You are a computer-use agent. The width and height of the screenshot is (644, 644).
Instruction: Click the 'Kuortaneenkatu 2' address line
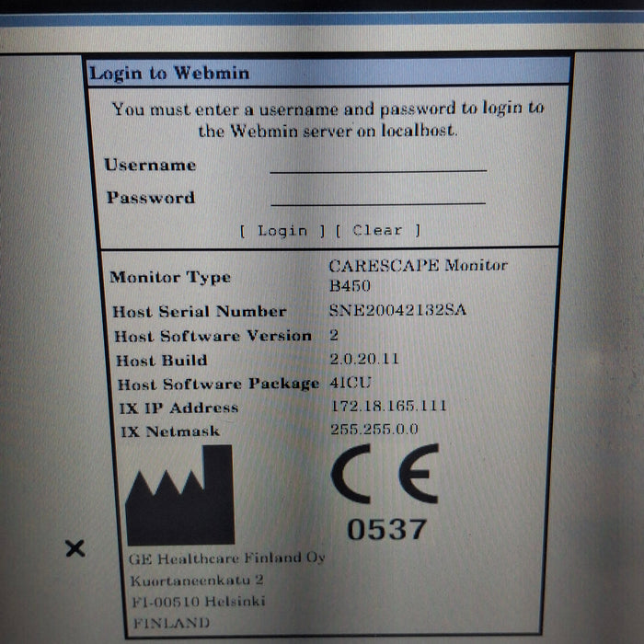click(197, 581)
